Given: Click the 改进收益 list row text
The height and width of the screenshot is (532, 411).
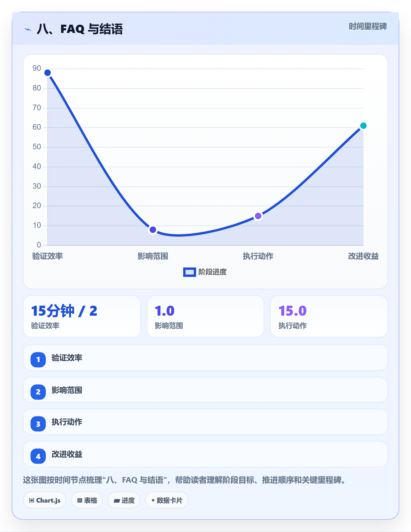Looking at the screenshot, I should coord(67,454).
